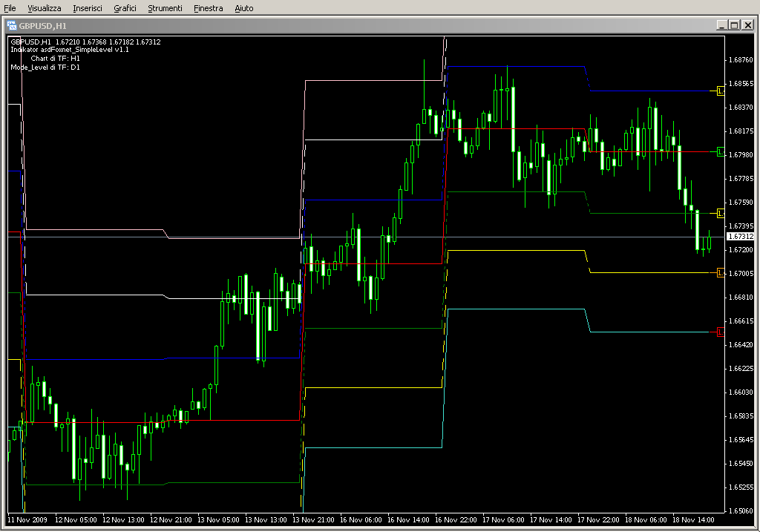The image size is (760, 532).
Task: Click the 18 Nov 06:00 time axis label
Action: 646,520
